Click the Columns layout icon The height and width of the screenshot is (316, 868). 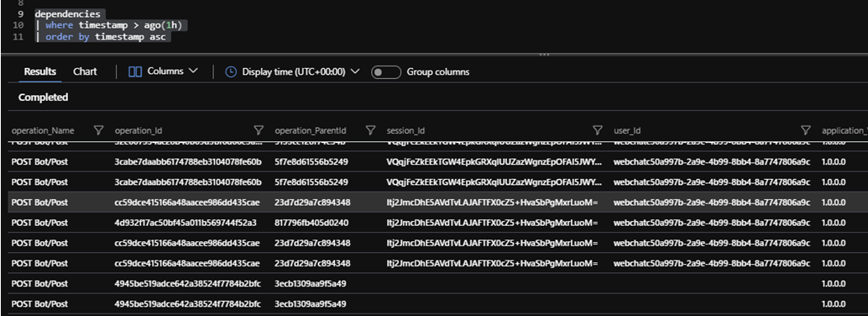click(x=135, y=71)
